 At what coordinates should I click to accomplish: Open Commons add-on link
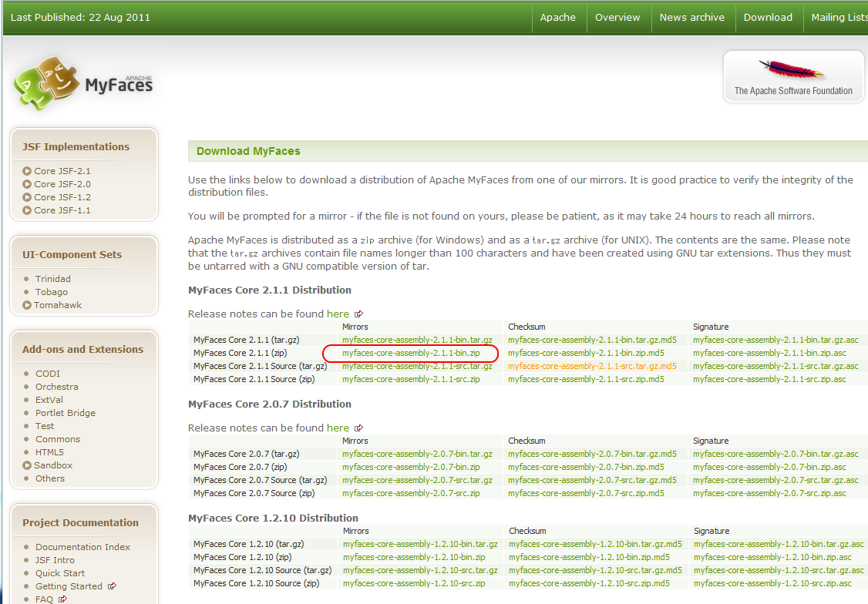(x=58, y=439)
